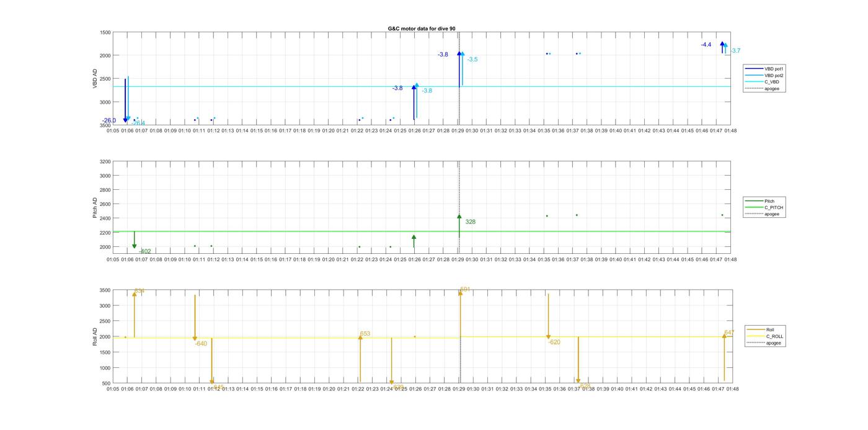
Task: Click the green arrowhead at the 328 pitch move
Action: pos(459,217)
